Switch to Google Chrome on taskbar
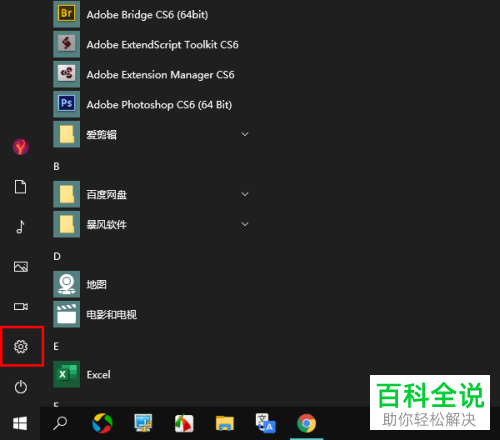This screenshot has height=440, width=500. 306,423
